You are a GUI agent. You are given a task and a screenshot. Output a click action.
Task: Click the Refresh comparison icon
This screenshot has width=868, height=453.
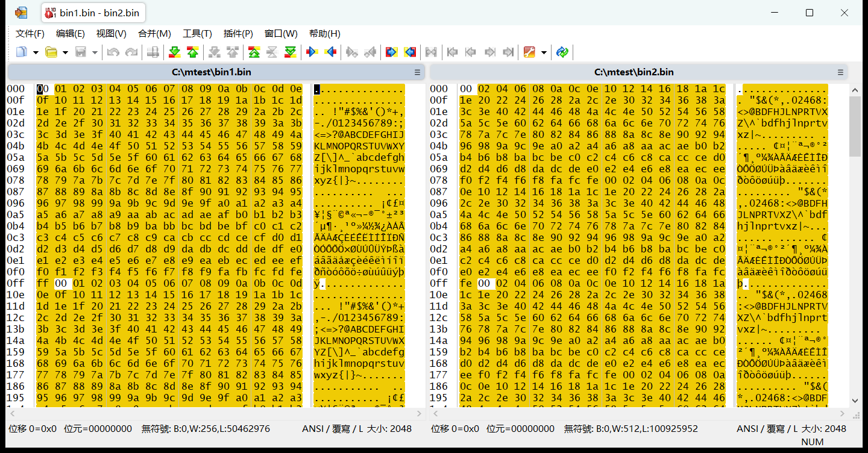[x=562, y=52]
